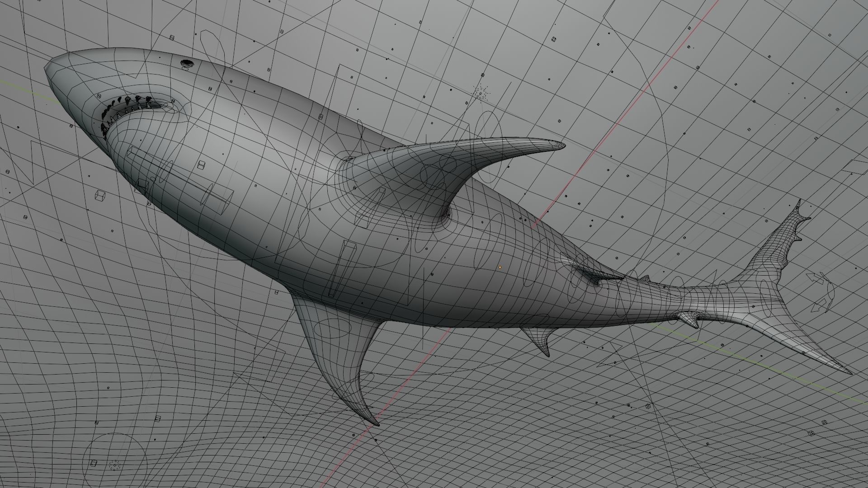Image resolution: width=868 pixels, height=488 pixels.
Task: Click the tip of the shark's snout
Action: (47, 69)
